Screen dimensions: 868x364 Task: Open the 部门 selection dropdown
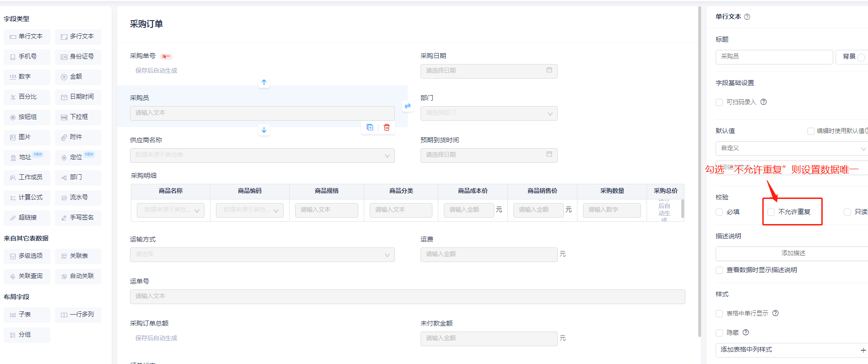489,113
